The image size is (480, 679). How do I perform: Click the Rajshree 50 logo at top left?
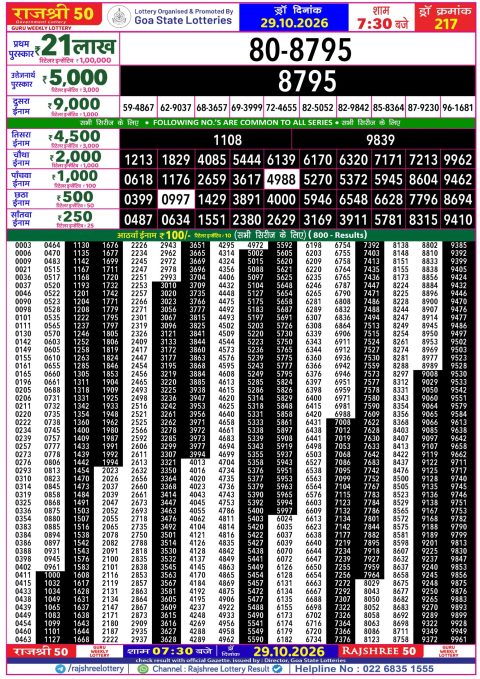54,16
